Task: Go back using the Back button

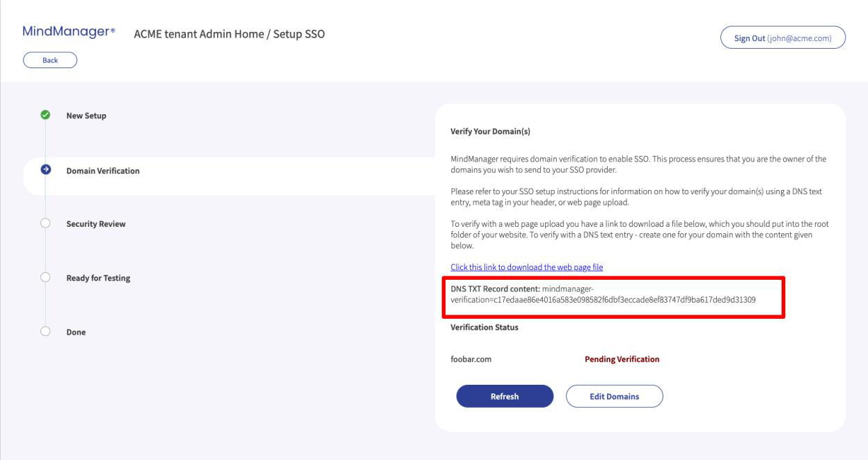Action: tap(50, 61)
